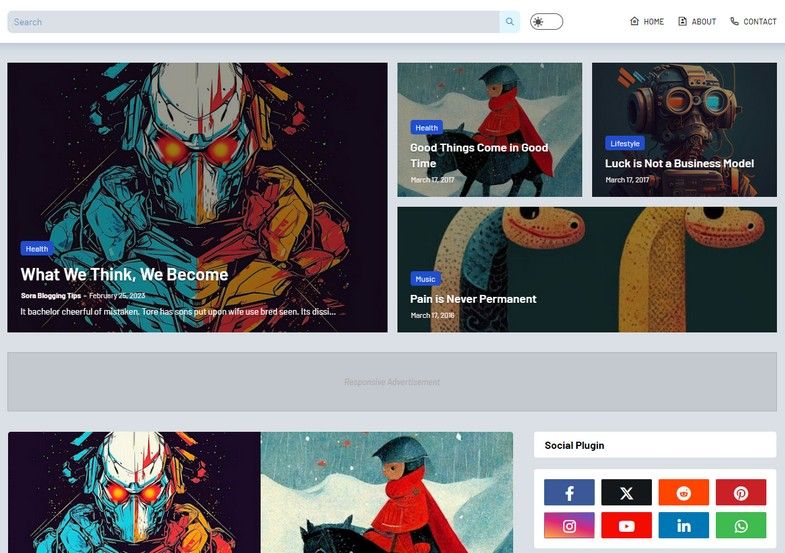Open the YouTube social icon
The width and height of the screenshot is (785, 553).
click(626, 525)
